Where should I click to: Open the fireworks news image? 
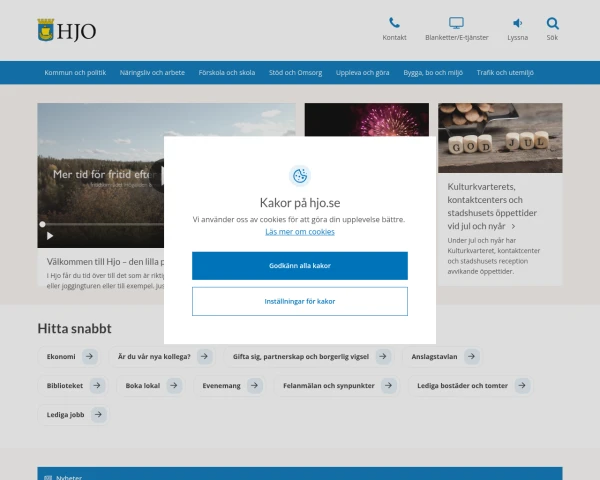click(367, 119)
